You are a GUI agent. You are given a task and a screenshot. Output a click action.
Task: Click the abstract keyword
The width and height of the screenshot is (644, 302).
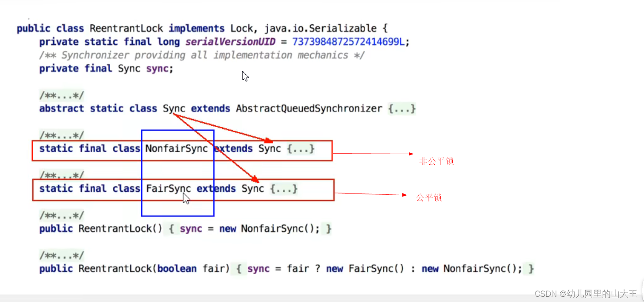pyautogui.click(x=62, y=108)
